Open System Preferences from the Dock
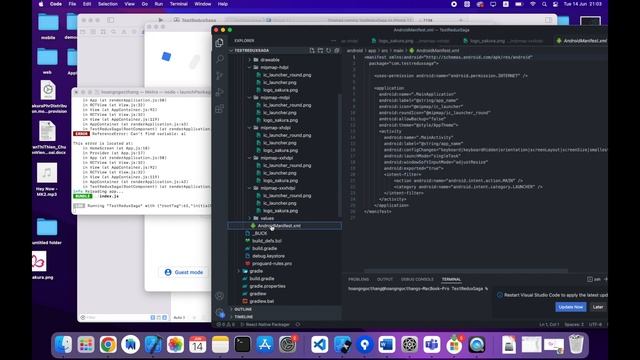Image resolution: width=640 pixels, height=360 pixels. 288,345
